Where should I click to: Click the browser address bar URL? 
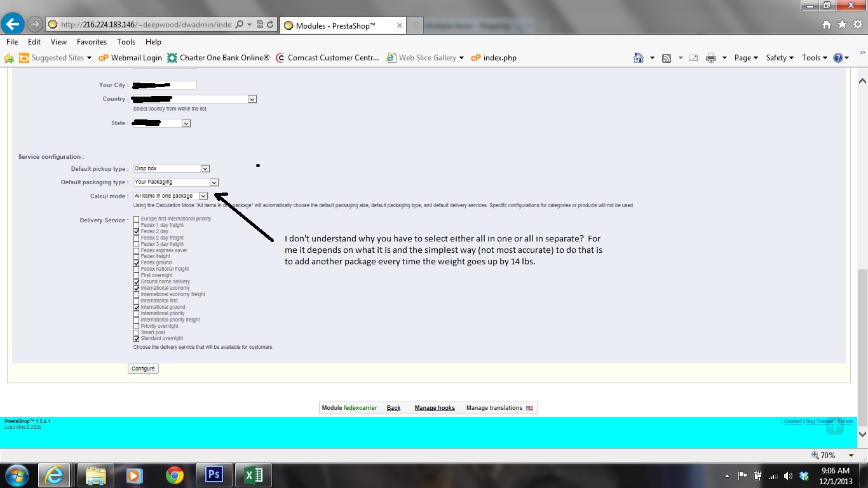pyautogui.click(x=146, y=25)
